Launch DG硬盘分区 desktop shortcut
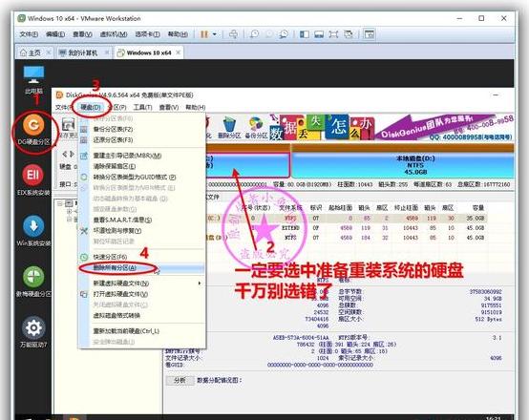 tap(33, 130)
